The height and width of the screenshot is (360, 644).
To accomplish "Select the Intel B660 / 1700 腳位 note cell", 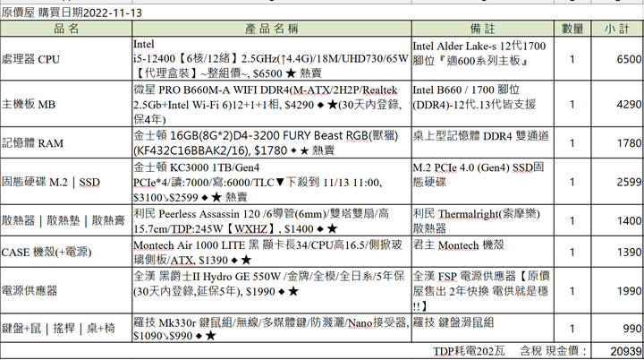I will point(483,104).
